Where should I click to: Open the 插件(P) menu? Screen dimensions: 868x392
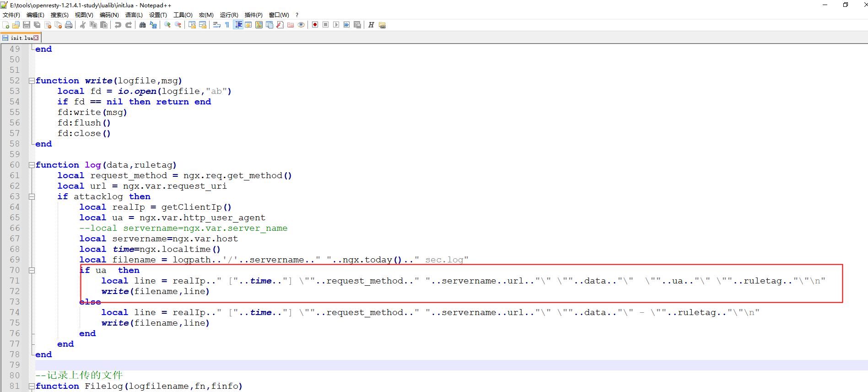(254, 15)
